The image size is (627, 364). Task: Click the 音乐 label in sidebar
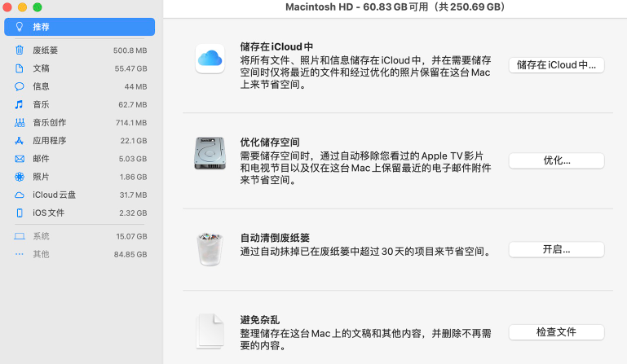click(41, 105)
